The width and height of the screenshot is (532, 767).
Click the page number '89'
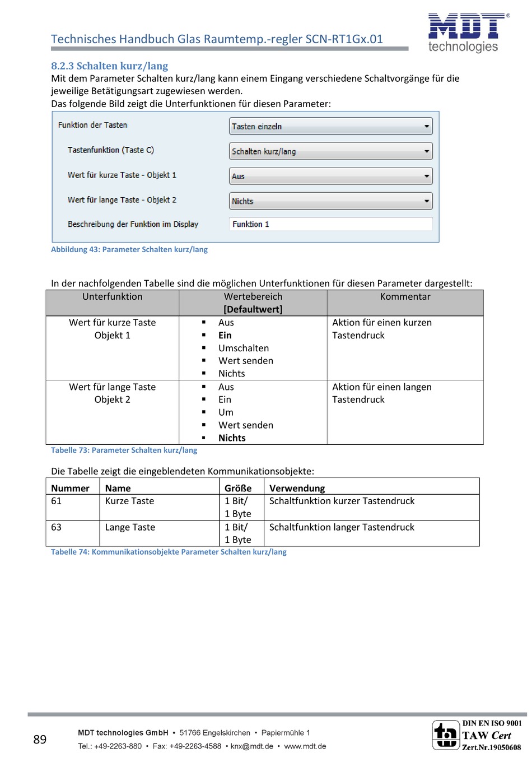tap(40, 740)
